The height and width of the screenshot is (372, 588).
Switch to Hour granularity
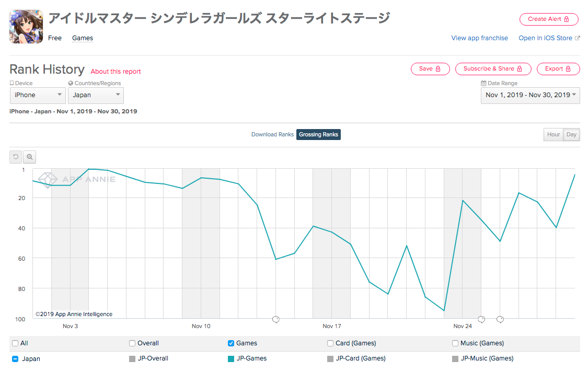click(553, 134)
